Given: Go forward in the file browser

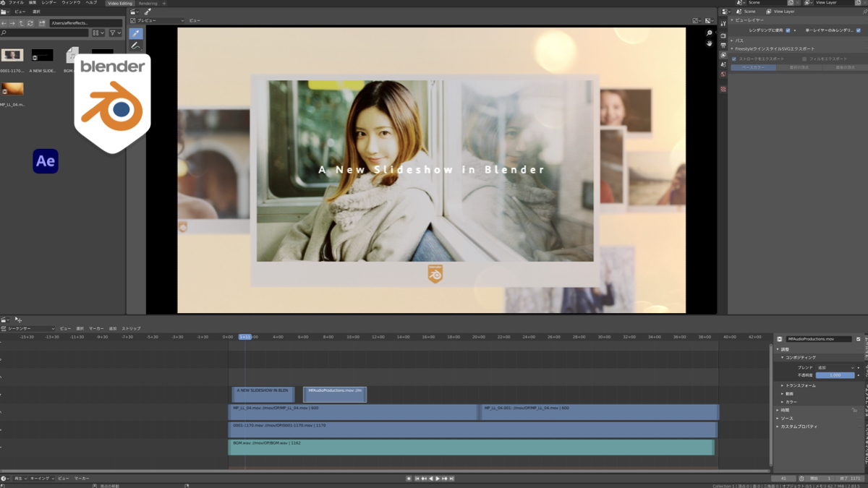Looking at the screenshot, I should [x=12, y=23].
